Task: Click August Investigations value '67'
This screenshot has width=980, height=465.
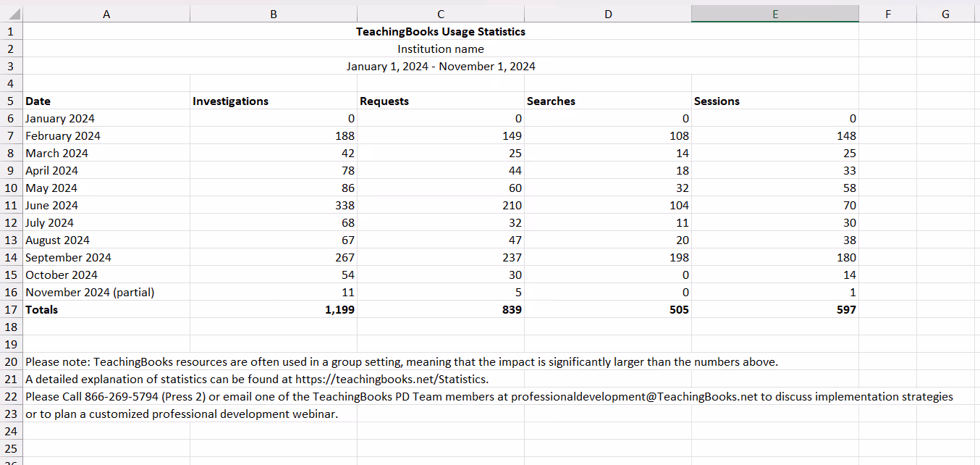Action: [274, 240]
